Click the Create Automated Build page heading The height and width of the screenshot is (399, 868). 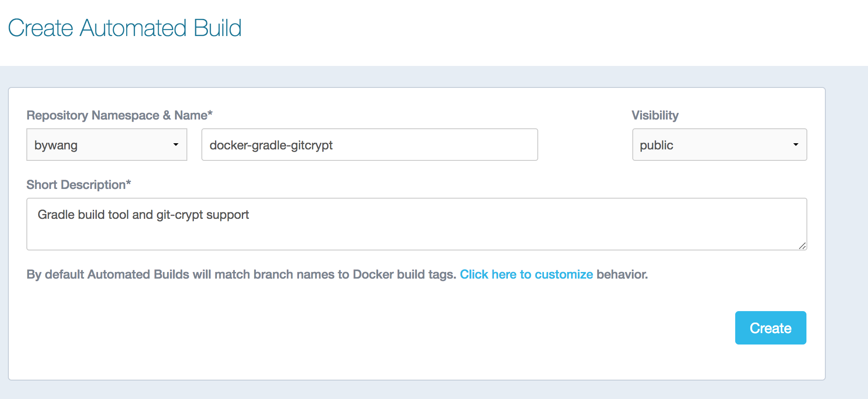pyautogui.click(x=124, y=28)
